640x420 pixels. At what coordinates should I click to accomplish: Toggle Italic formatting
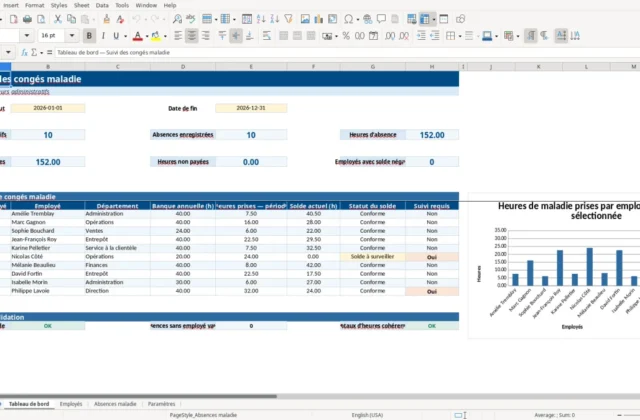pos(103,36)
